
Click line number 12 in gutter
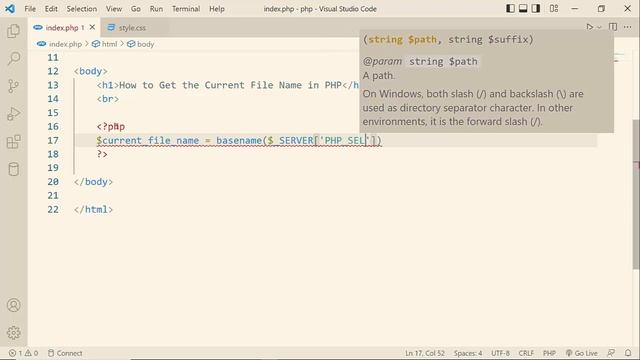click(x=53, y=71)
